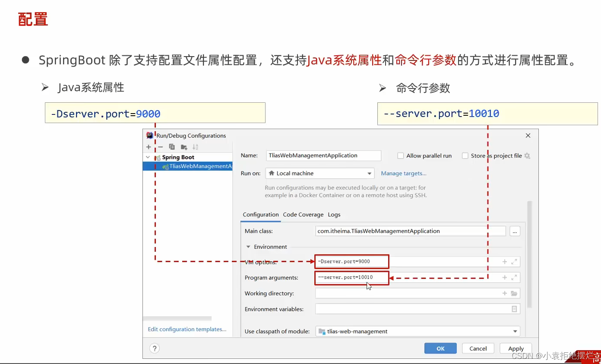
Task: Switch to Configuration tab
Action: pyautogui.click(x=261, y=215)
